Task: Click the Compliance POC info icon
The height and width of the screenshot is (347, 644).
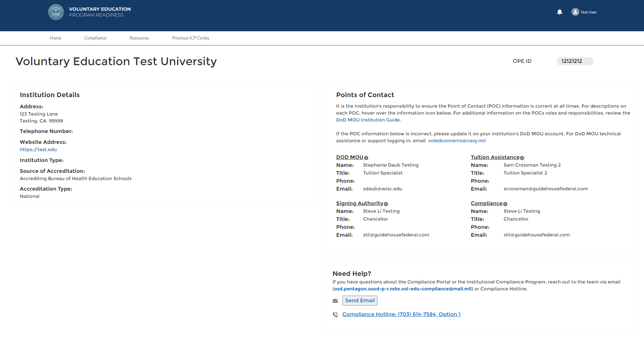Action: coord(505,204)
